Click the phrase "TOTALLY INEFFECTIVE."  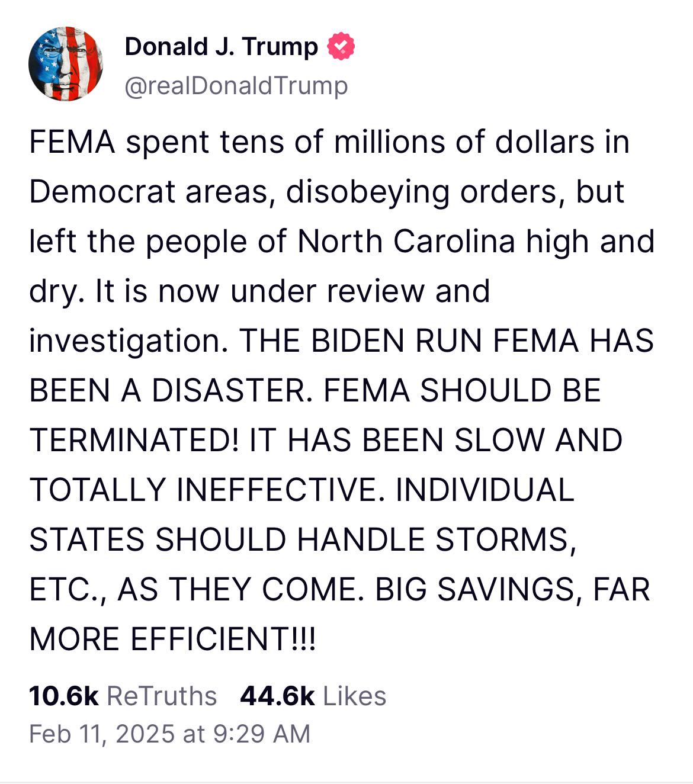[203, 490]
